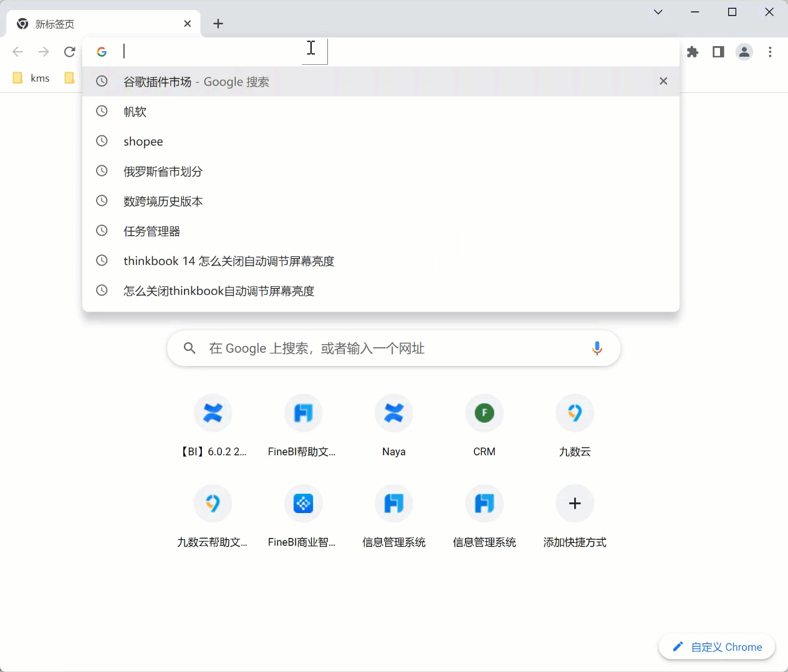Screen dimensions: 788x672
Task: Select suggestion 俄罗斯省市划分
Action: [x=381, y=171]
